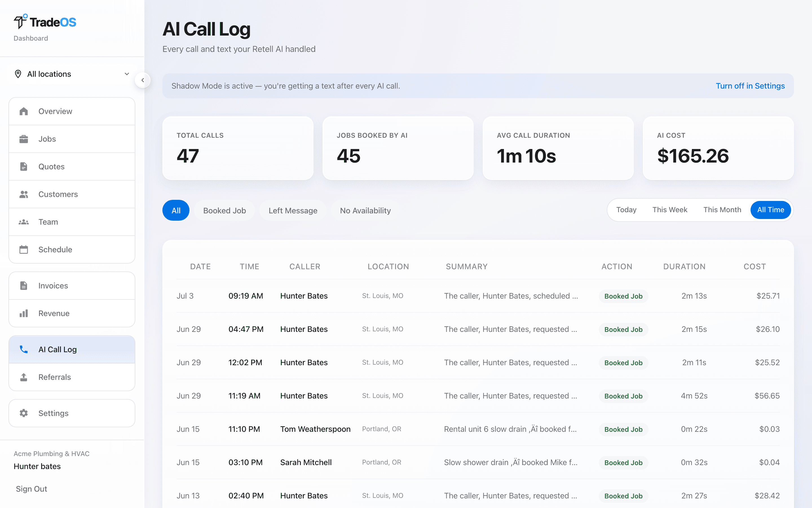Viewport: 812px width, 508px height.
Task: Click the Team group icon
Action: pyautogui.click(x=23, y=222)
